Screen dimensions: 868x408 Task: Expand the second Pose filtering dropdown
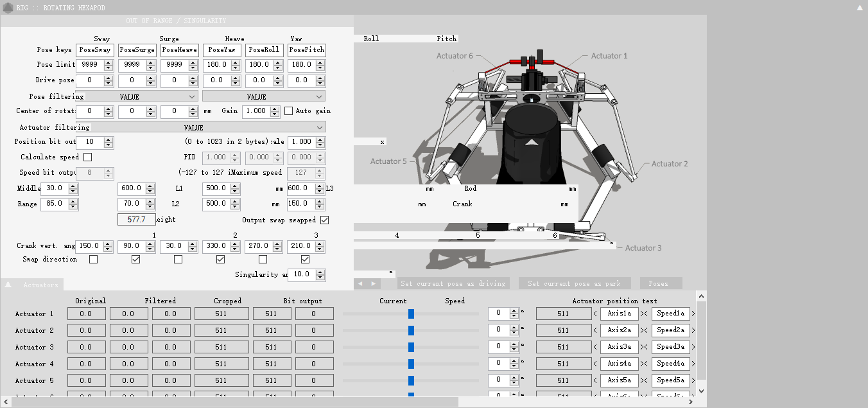263,96
